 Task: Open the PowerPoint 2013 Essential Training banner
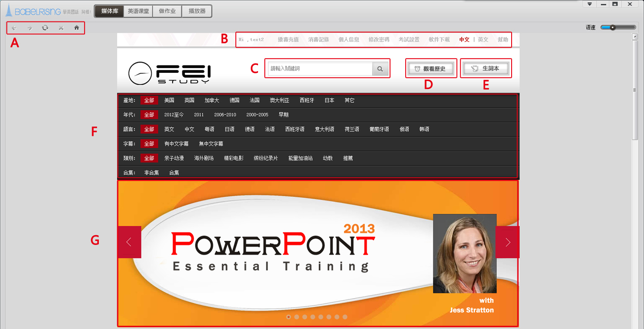point(318,253)
